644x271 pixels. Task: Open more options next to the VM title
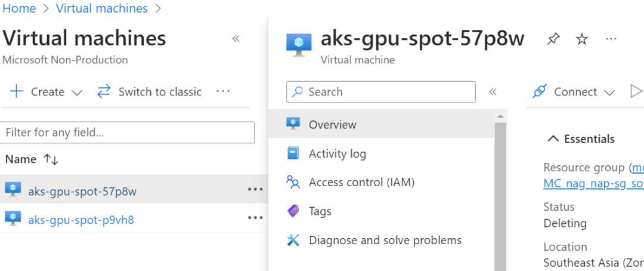tap(611, 39)
